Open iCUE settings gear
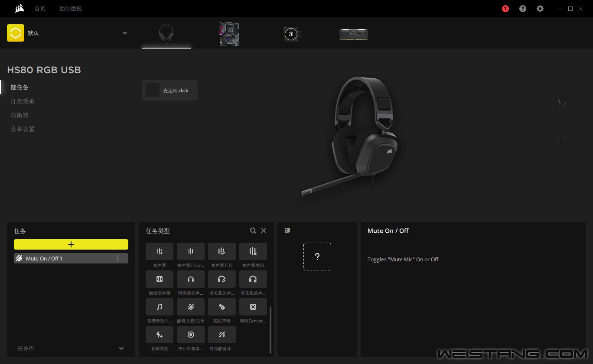Viewport: 593px width, 364px height. [x=540, y=9]
